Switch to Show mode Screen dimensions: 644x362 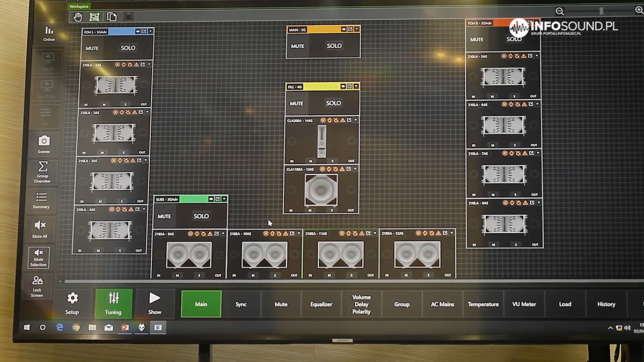point(155,304)
